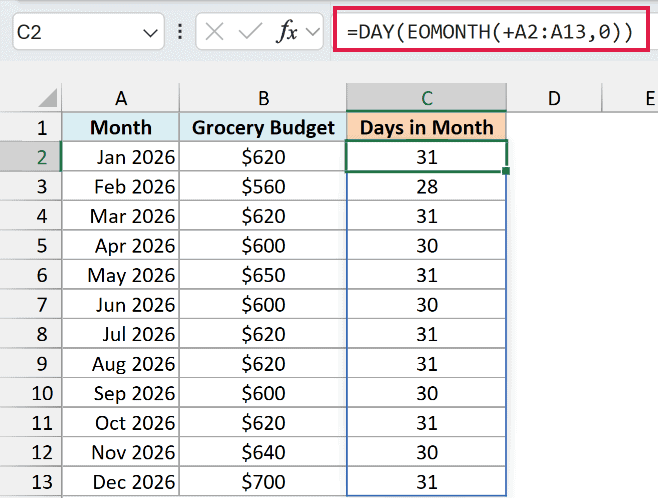Viewport: 658px width, 498px height.
Task: Select the Oct 2026 cell
Action: coord(120,422)
